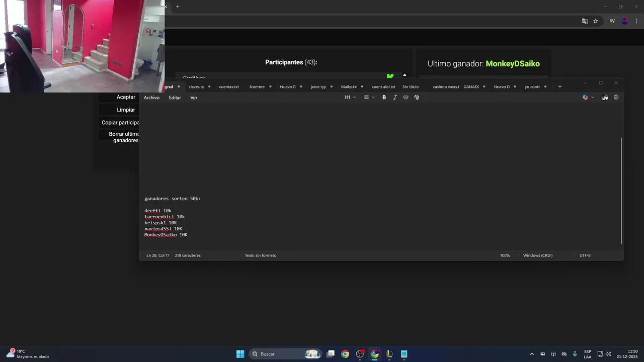644x362 pixels.
Task: Click the account avatar in Notepad
Action: tap(605, 98)
